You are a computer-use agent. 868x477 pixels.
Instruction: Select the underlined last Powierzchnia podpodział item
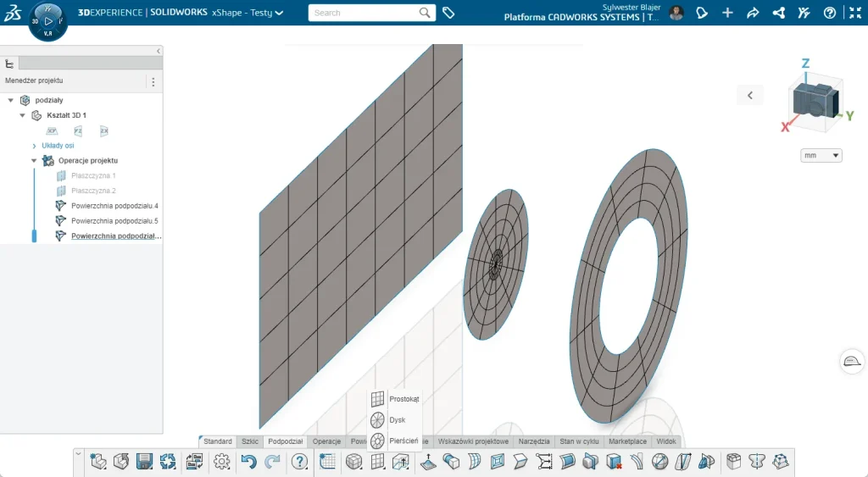[x=116, y=236]
